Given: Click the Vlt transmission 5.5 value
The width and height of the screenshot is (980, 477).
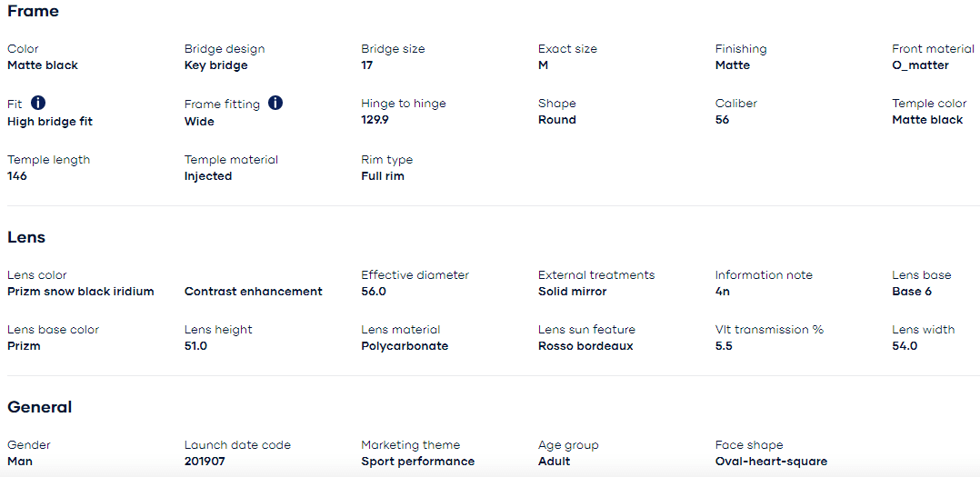Looking at the screenshot, I should coord(724,346).
